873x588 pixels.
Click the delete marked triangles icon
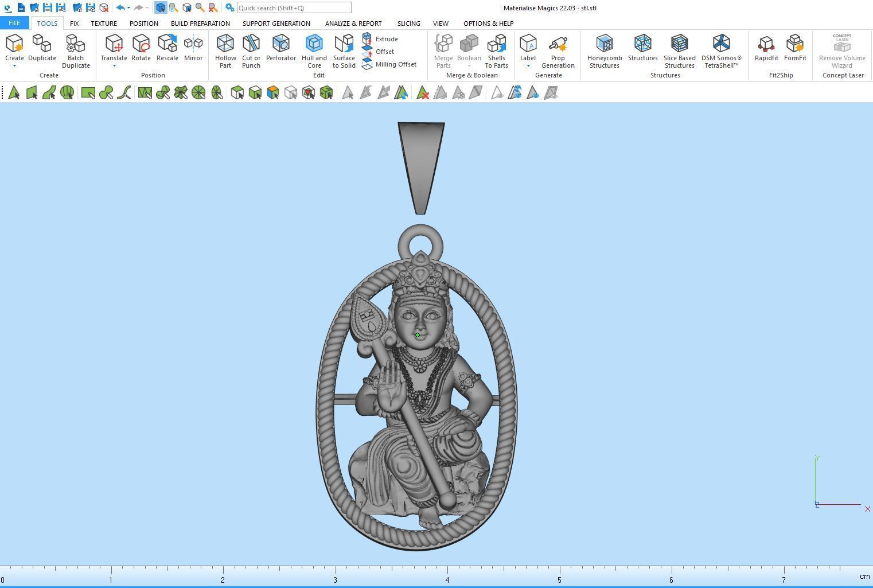[x=423, y=93]
